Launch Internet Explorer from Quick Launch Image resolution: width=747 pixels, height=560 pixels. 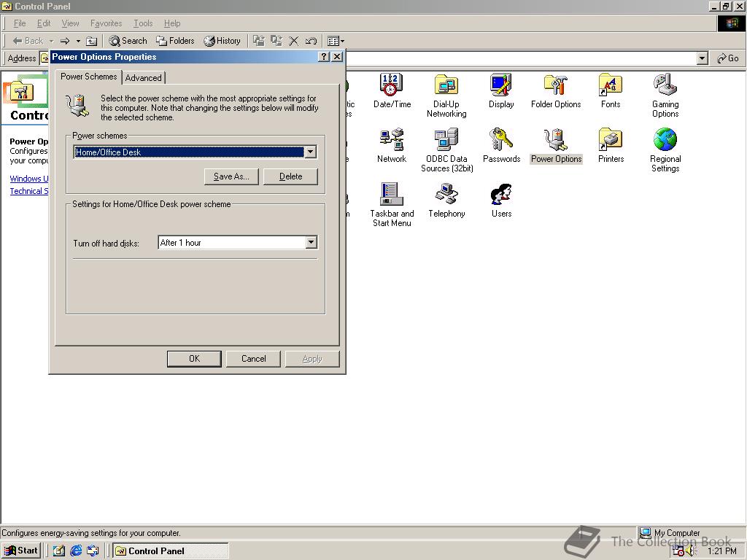76,551
